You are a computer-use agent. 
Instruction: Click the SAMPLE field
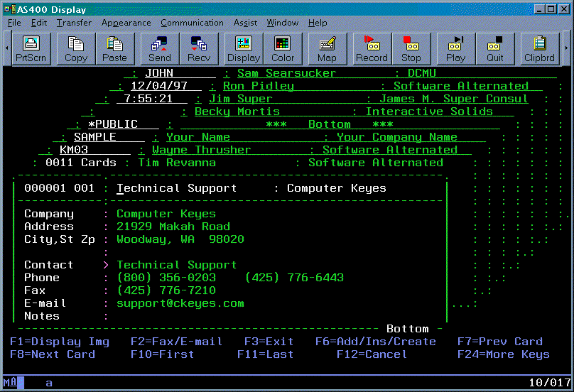pos(109,137)
